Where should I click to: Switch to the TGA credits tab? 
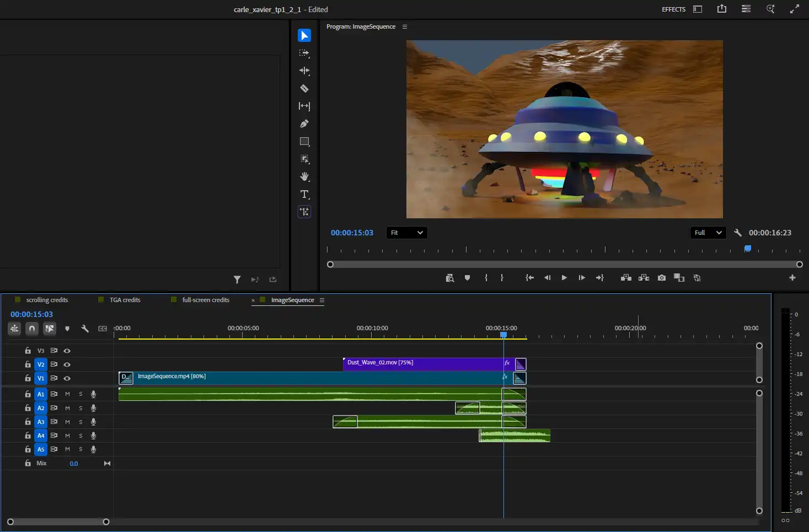tap(125, 300)
